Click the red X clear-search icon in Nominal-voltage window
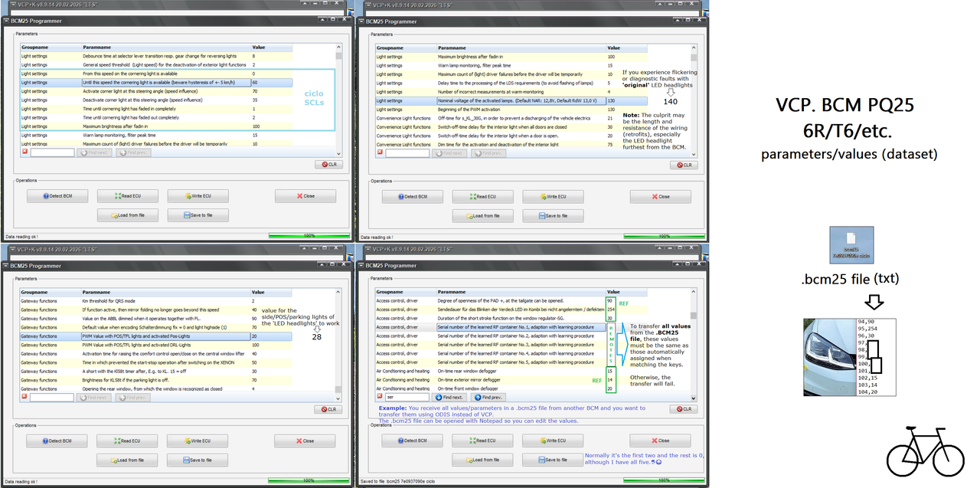 (x=381, y=152)
